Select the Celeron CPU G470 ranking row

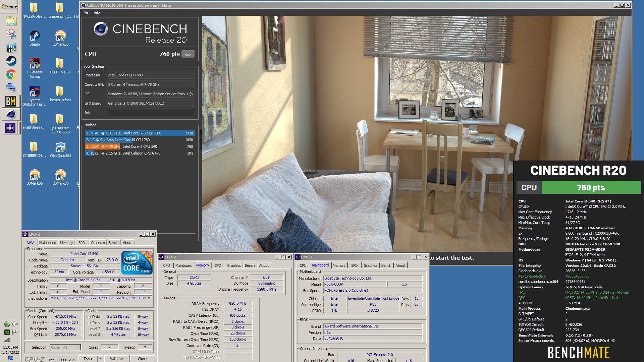tap(140, 153)
